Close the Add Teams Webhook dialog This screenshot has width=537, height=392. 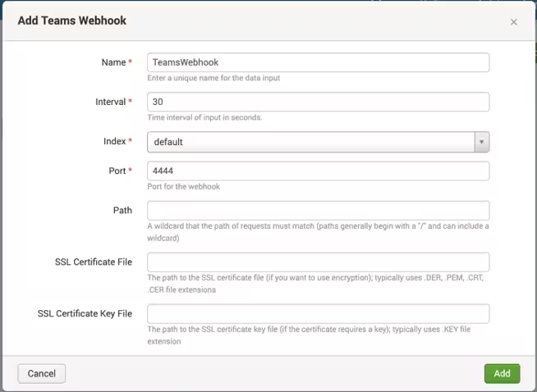tap(514, 22)
